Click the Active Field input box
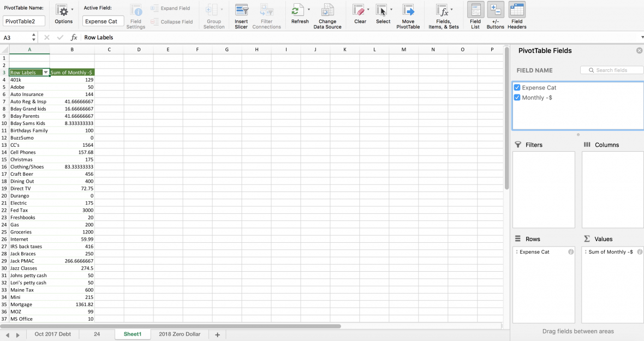Image resolution: width=644 pixels, height=341 pixels. click(x=103, y=21)
